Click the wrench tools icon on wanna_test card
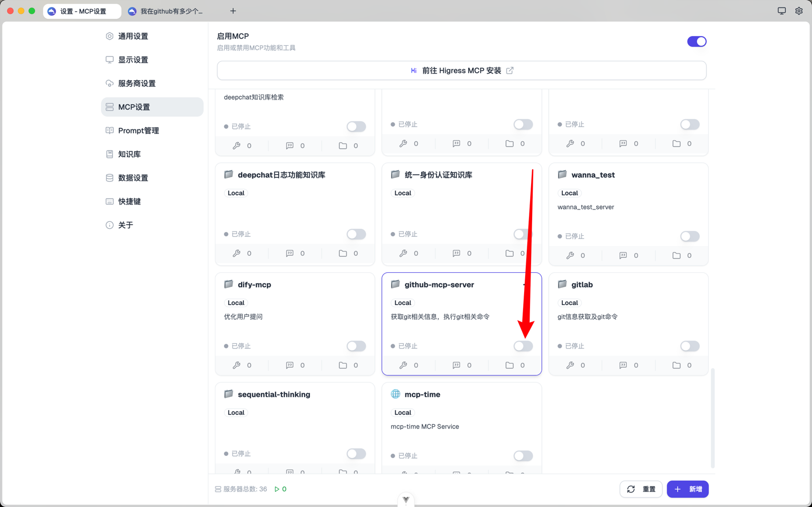 (570, 256)
